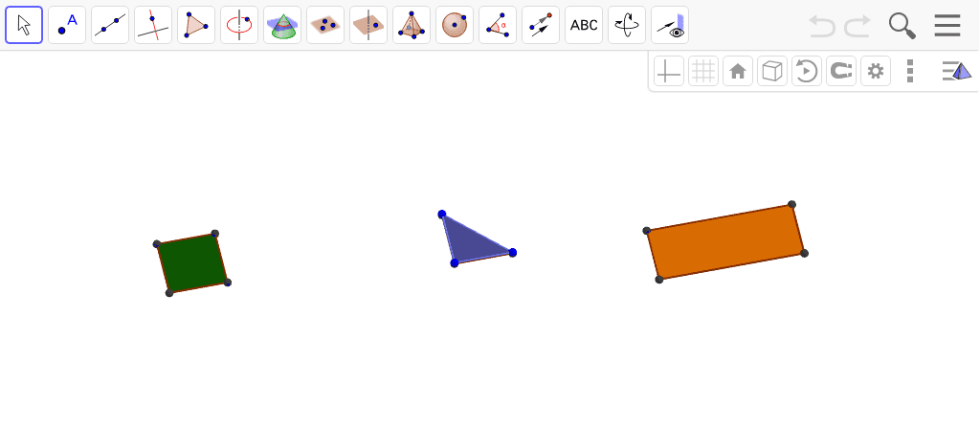Viewport: 980px width, 431px height.
Task: Click the bottom-right vertex of the green square
Action: point(228,283)
